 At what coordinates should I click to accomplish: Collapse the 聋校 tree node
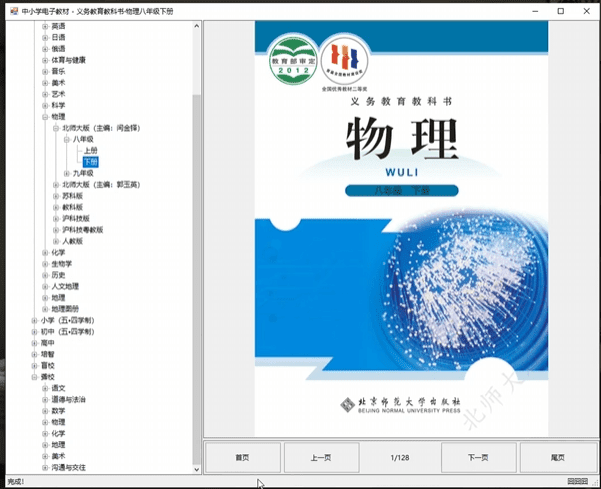(x=34, y=377)
